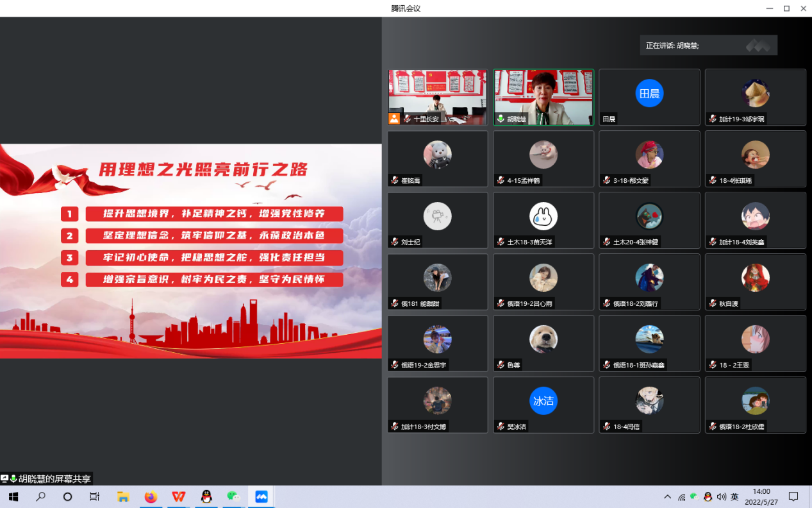Expand the hidden system tray icons chevron
The width and height of the screenshot is (812, 508).
pyautogui.click(x=667, y=496)
